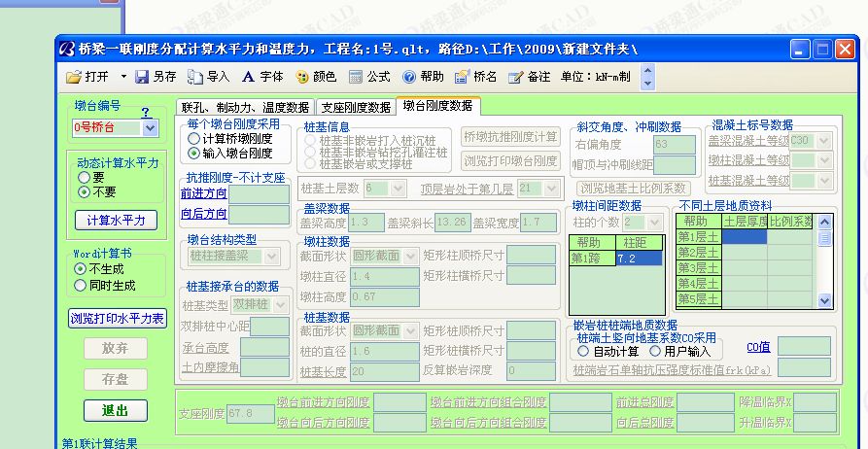Show formulas via the 公式 icon

[369, 77]
